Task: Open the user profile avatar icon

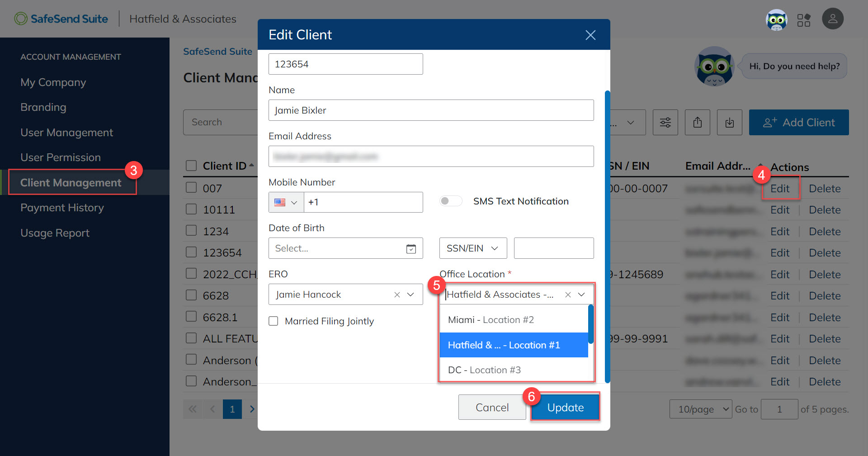Action: (833, 19)
